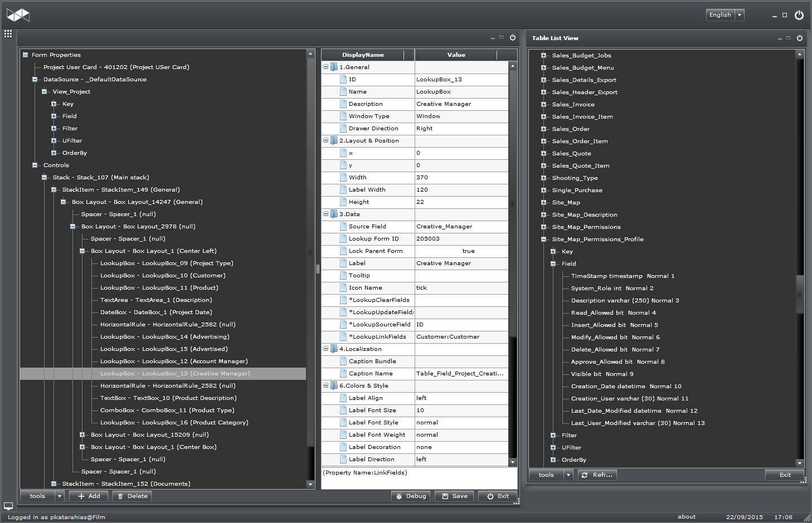Collapse the 3.Data property group

click(326, 214)
